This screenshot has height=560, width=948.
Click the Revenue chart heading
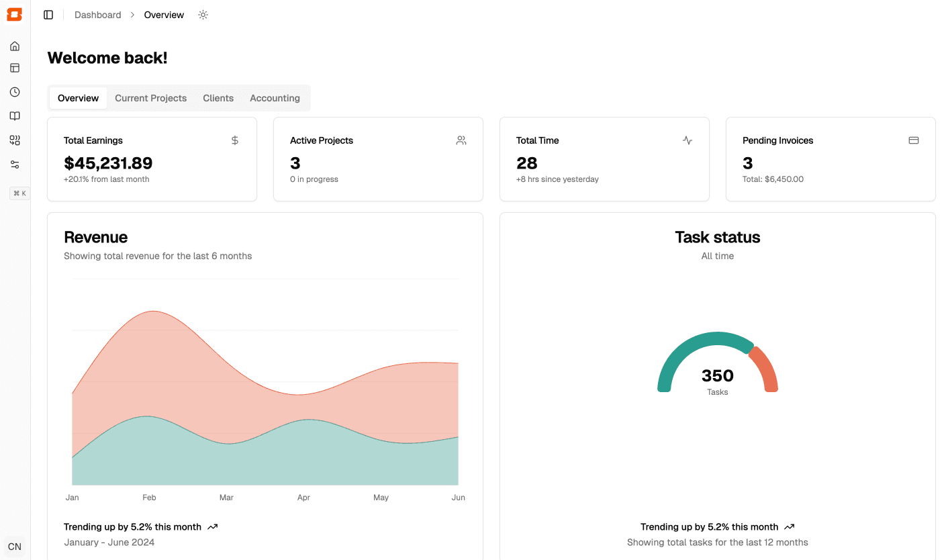(x=95, y=237)
